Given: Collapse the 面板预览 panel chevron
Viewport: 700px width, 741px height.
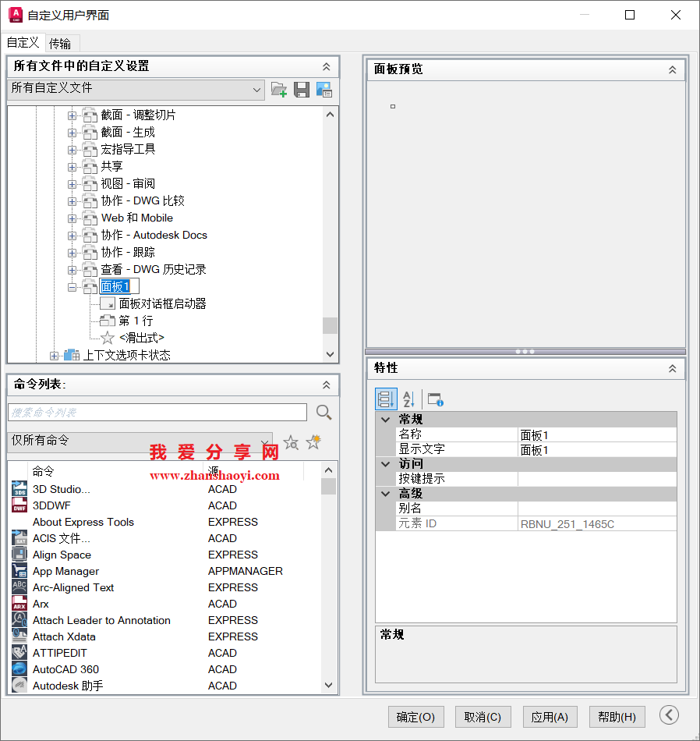Looking at the screenshot, I should click(x=672, y=69).
